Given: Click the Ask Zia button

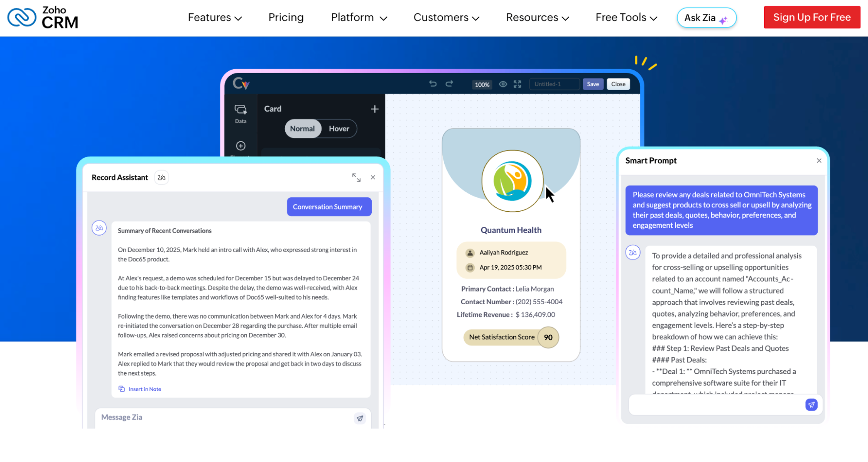Looking at the screenshot, I should [706, 18].
